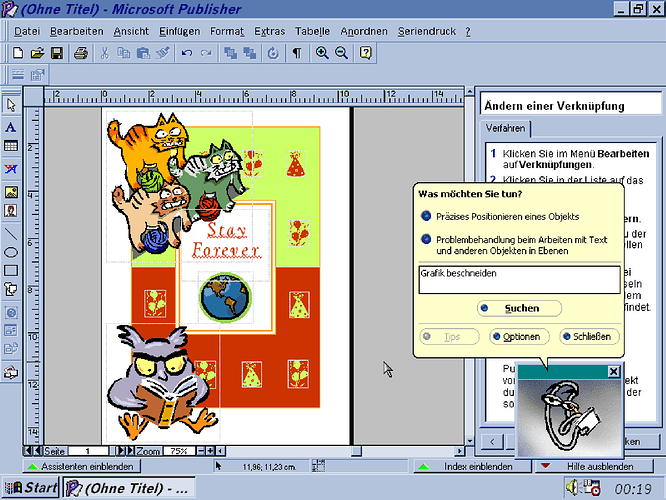Click Optionen in the assistant balloon
Image resolution: width=666 pixels, height=500 pixels.
(519, 337)
